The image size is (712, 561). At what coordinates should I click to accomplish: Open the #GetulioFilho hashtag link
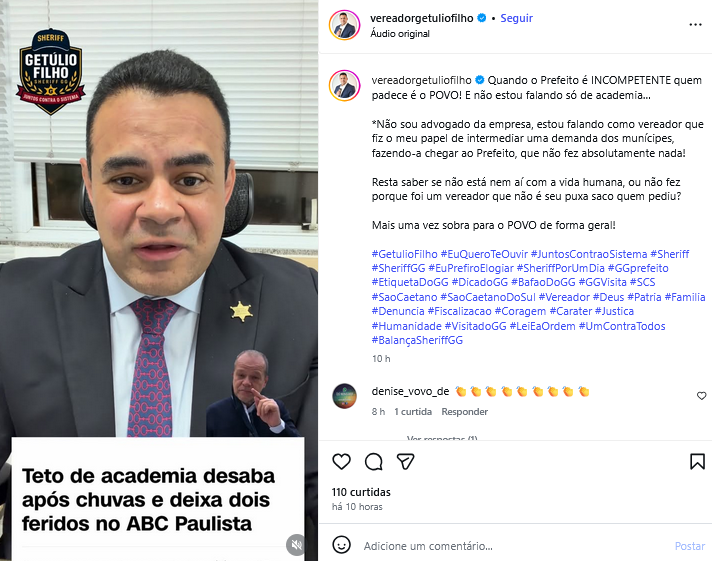(404, 254)
